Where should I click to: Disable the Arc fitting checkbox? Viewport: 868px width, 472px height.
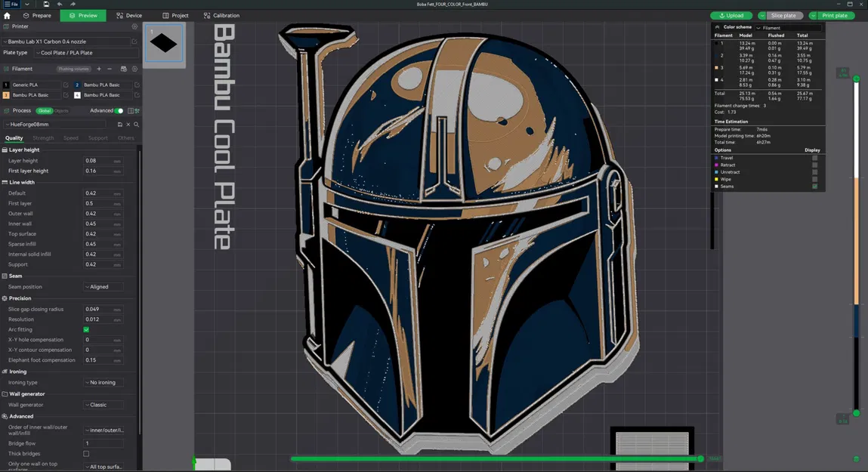click(86, 329)
